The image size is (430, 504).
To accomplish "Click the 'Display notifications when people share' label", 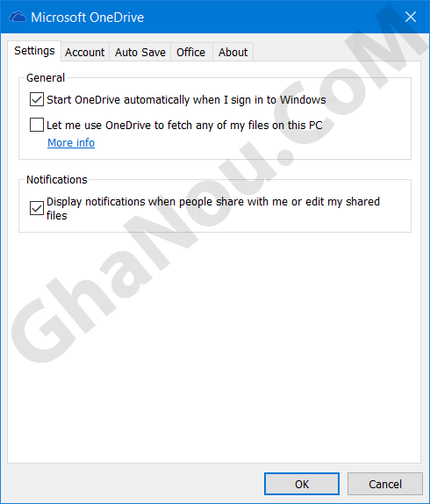I will tap(213, 208).
